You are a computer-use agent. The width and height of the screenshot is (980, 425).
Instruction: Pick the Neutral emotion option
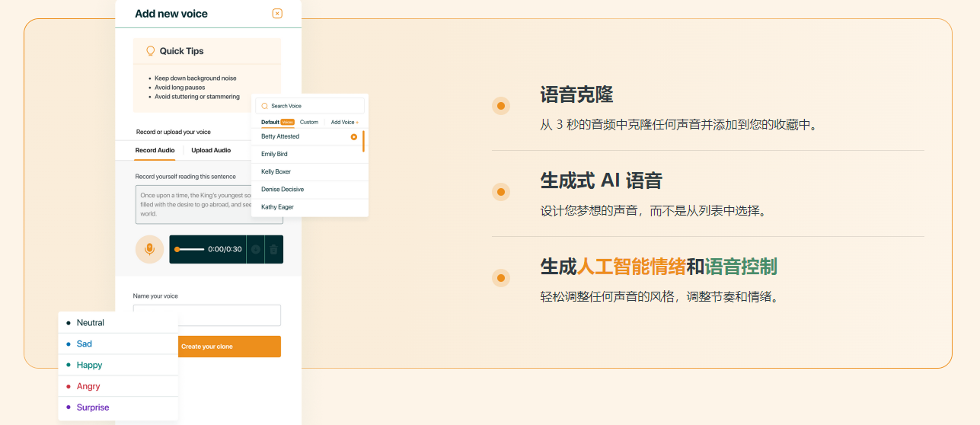click(90, 323)
